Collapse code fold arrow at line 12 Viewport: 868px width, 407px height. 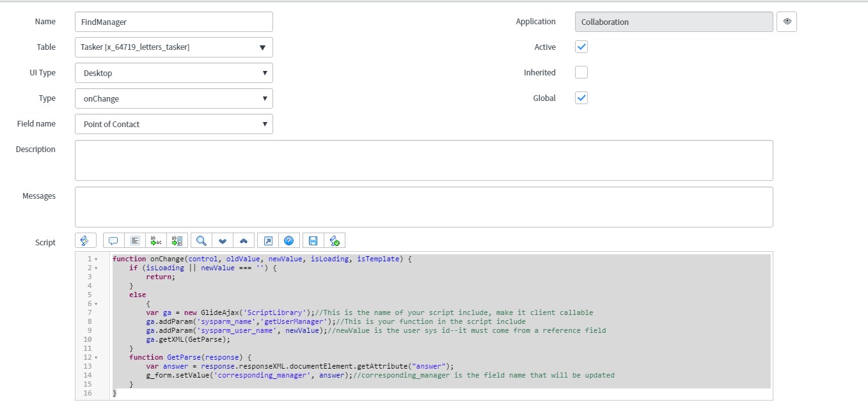[x=96, y=357]
